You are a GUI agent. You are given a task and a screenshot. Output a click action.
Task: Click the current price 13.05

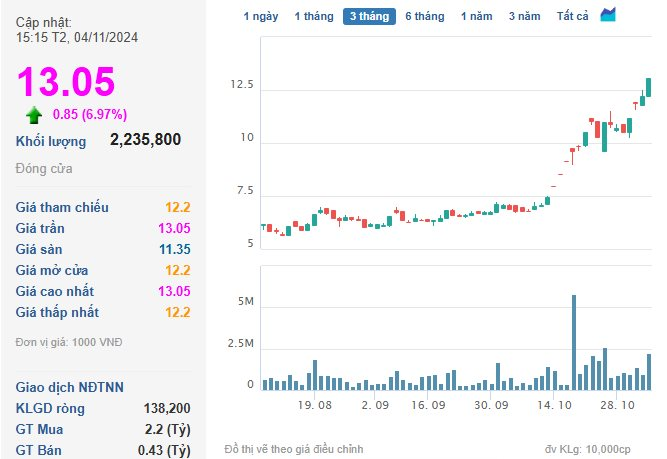click(x=66, y=81)
